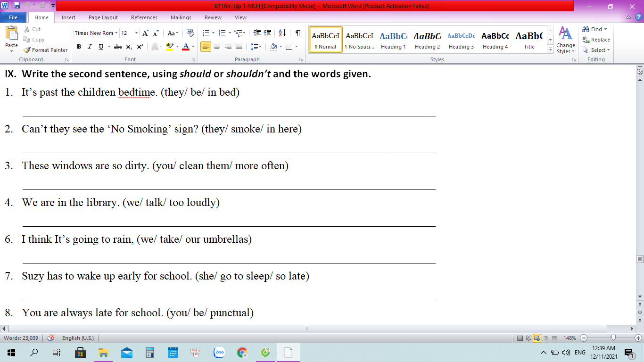The image size is (644, 362).
Task: Apply the Title style
Action: pyautogui.click(x=529, y=40)
